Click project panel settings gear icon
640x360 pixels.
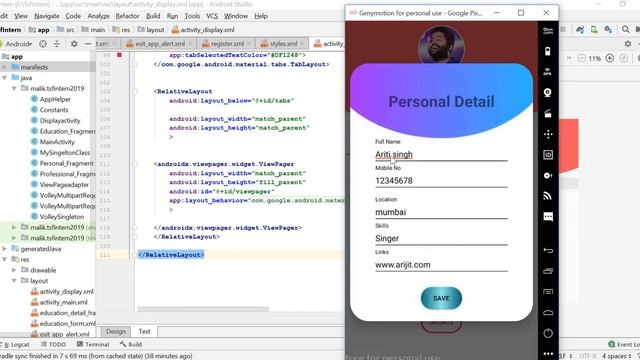coord(74,43)
